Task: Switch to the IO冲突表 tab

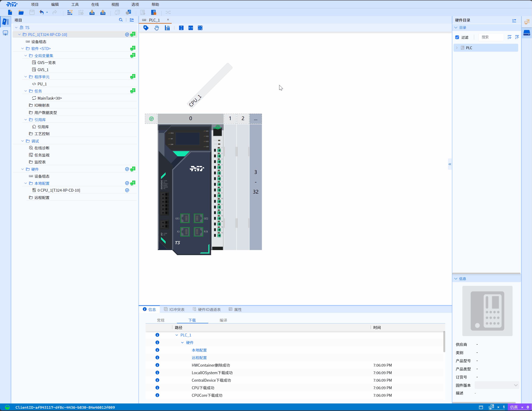Action: (x=174, y=309)
